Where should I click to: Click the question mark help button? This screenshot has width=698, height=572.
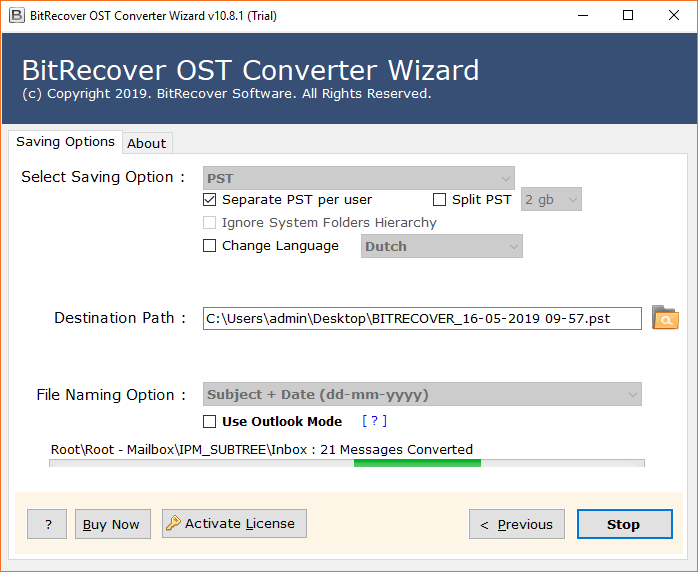point(47,524)
